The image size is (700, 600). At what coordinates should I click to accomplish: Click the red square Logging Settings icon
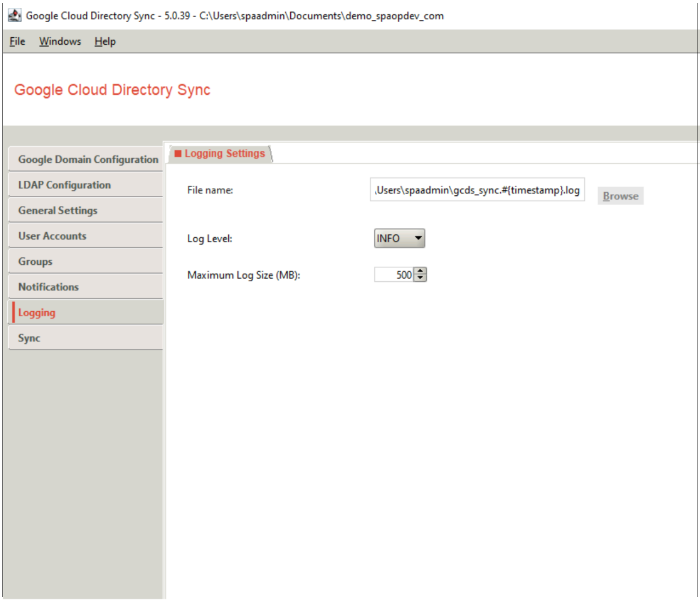pos(178,154)
